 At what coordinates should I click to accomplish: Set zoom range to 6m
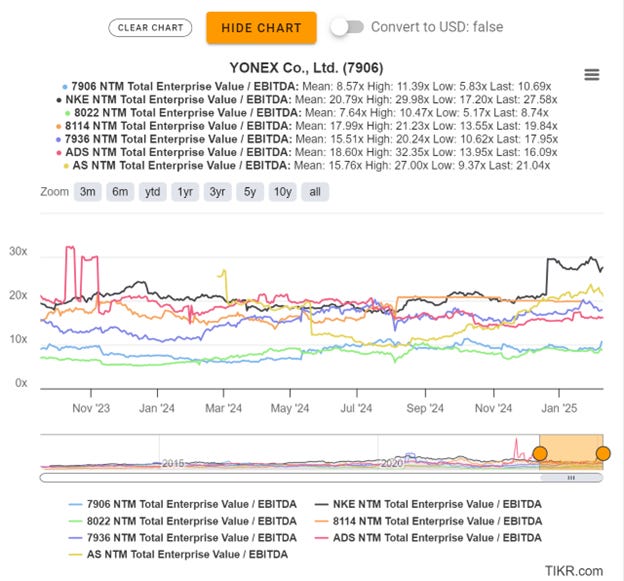click(x=120, y=192)
